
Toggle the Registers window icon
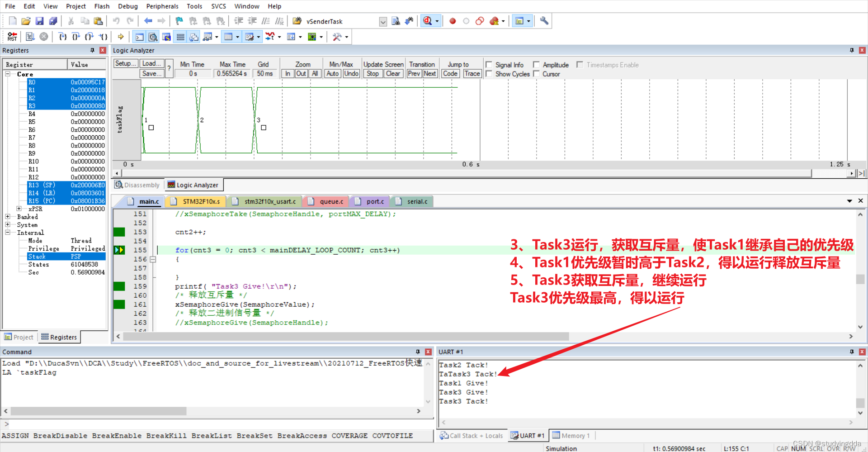[180, 37]
